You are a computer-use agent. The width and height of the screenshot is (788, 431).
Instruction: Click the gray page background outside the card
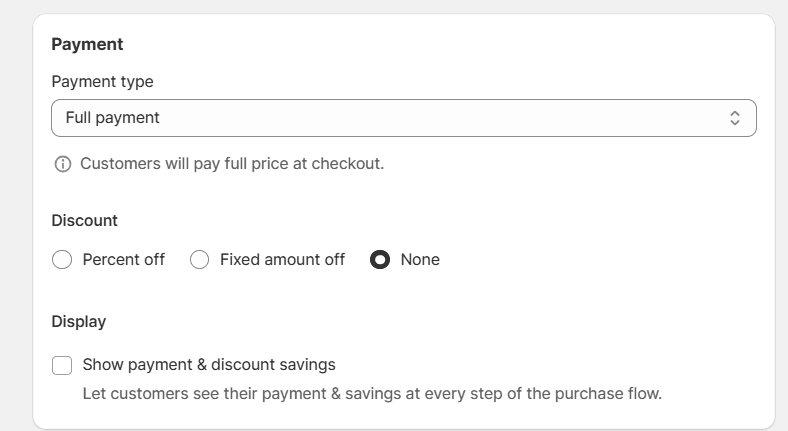pos(14,200)
